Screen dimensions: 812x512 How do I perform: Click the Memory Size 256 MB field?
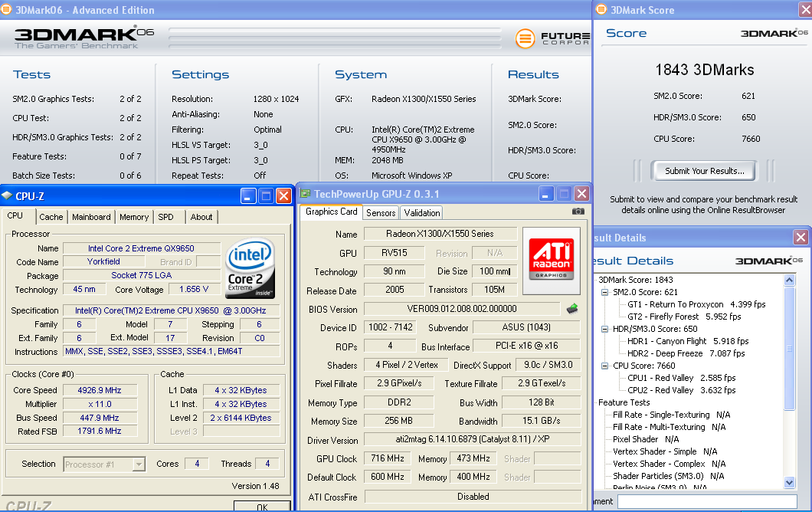point(399,421)
